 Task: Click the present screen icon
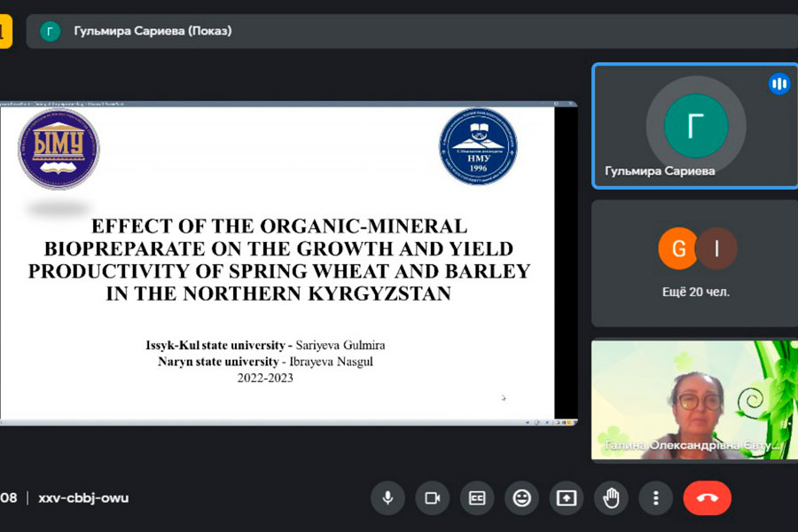pos(566,497)
